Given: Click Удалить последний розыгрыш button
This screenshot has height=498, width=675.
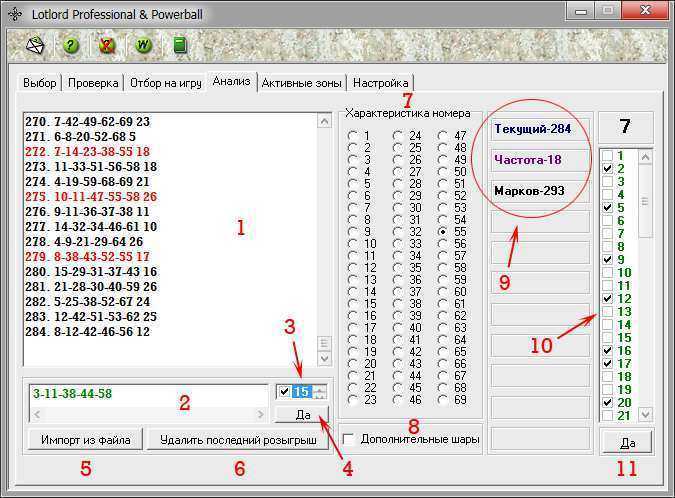Looking at the screenshot, I should coord(238,440).
